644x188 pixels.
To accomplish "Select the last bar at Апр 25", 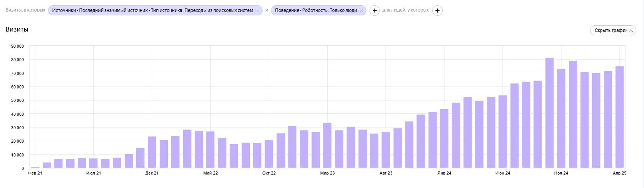I will (620, 117).
